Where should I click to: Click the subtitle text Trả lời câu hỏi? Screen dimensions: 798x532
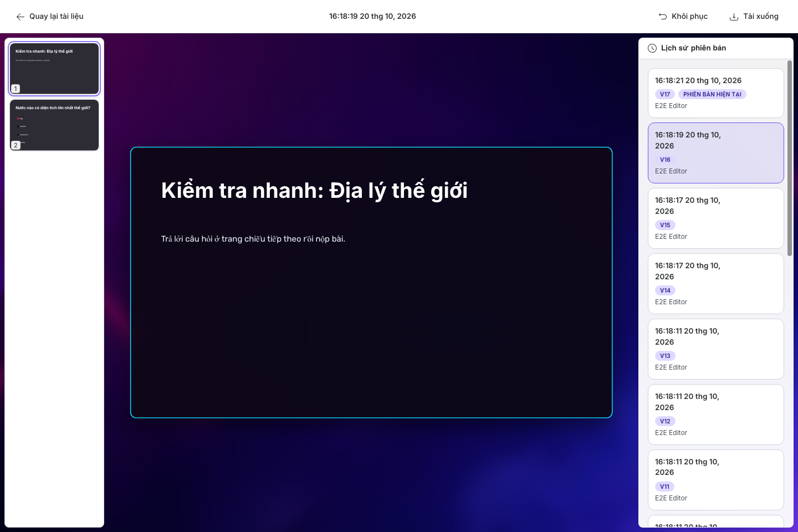tap(253, 239)
